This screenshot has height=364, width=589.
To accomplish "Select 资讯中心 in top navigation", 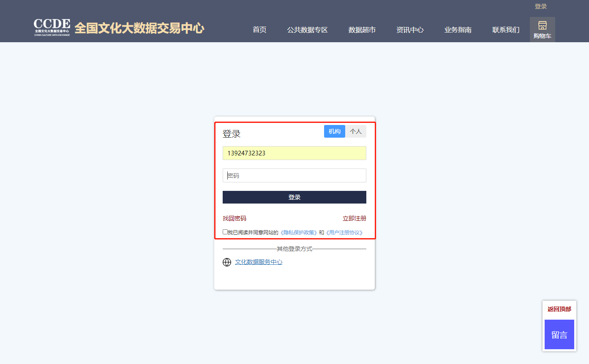I will pos(409,30).
